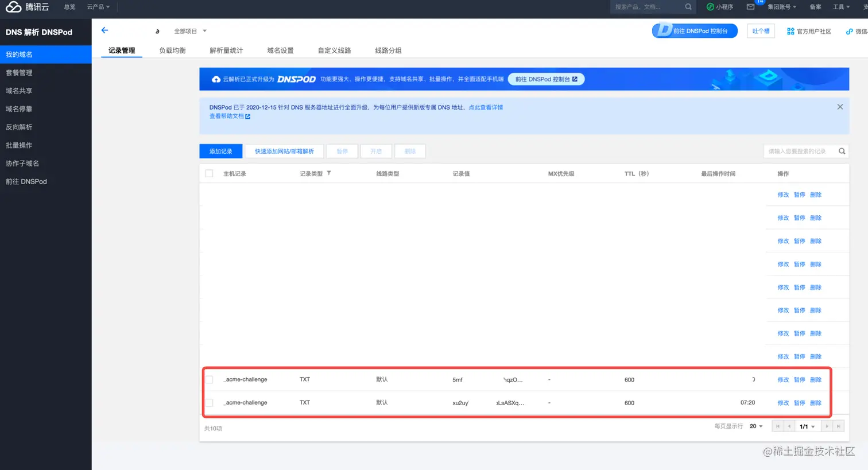The width and height of the screenshot is (868, 470).
Task: Click the record search magnifier icon
Action: coord(842,151)
